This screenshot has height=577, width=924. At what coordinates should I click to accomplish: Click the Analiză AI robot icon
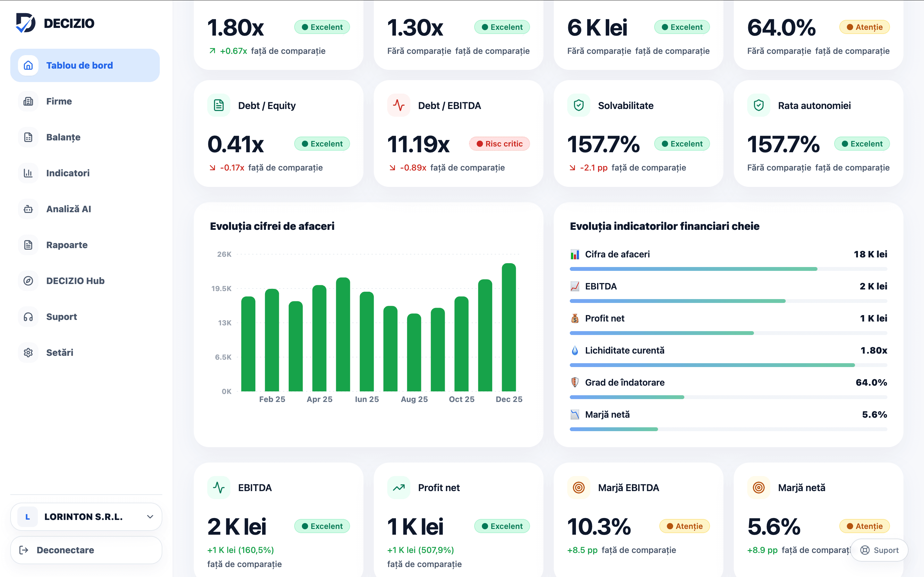coord(28,209)
